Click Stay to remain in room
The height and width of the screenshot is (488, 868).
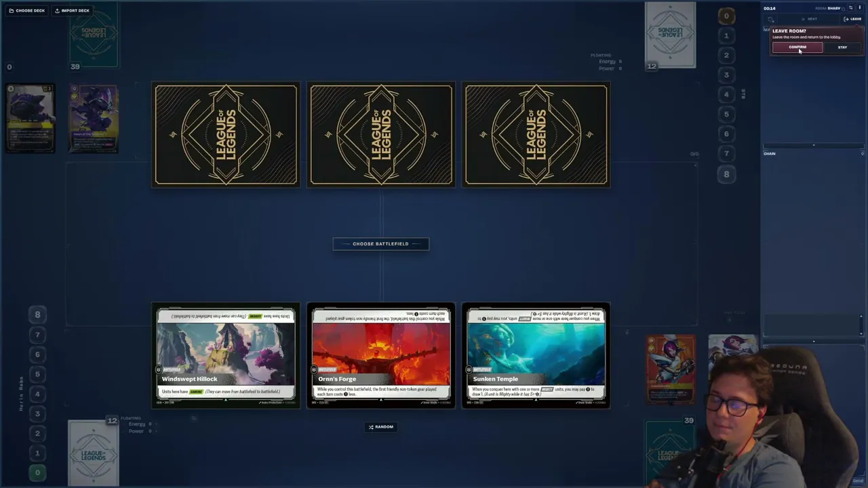pyautogui.click(x=842, y=47)
